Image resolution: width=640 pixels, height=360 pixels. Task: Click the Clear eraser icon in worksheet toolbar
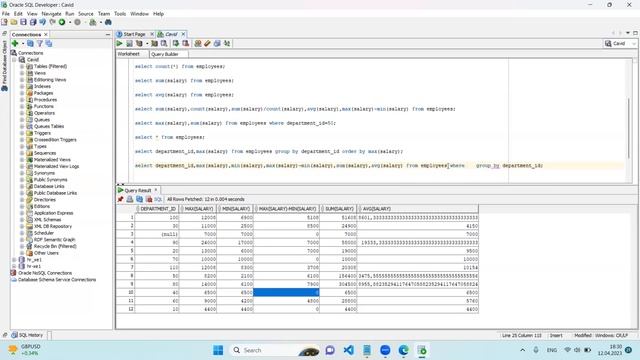point(207,43)
